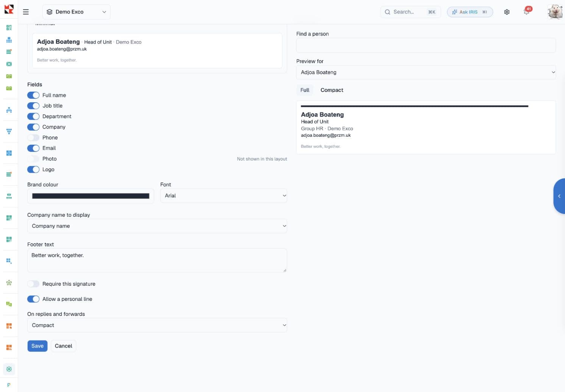
Task: Open the global Search box
Action: (410, 12)
